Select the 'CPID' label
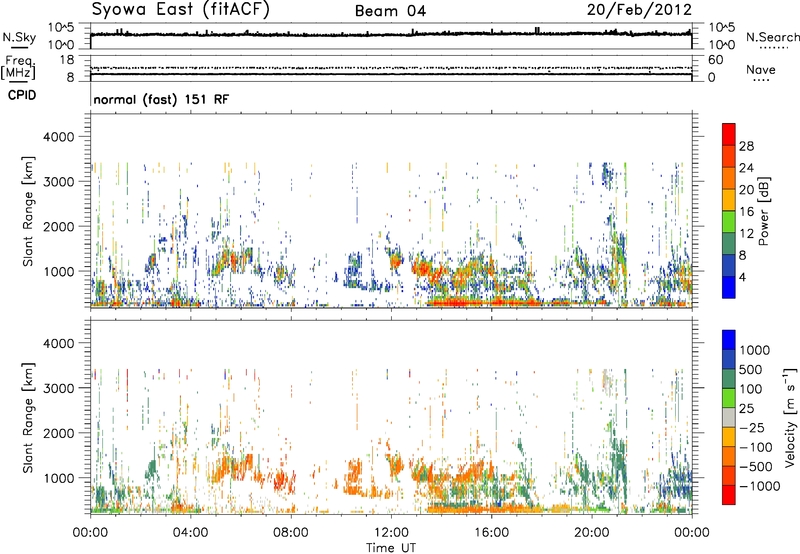 pos(22,95)
